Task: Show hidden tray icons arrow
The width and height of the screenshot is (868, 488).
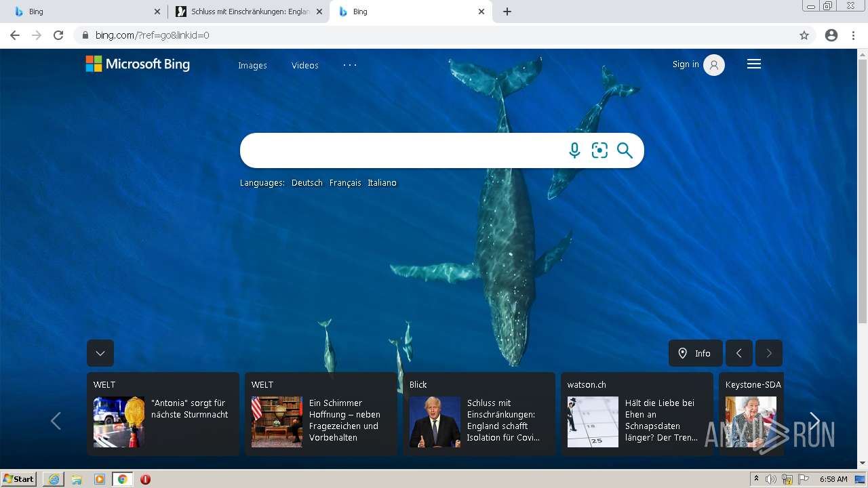Action: click(x=756, y=479)
